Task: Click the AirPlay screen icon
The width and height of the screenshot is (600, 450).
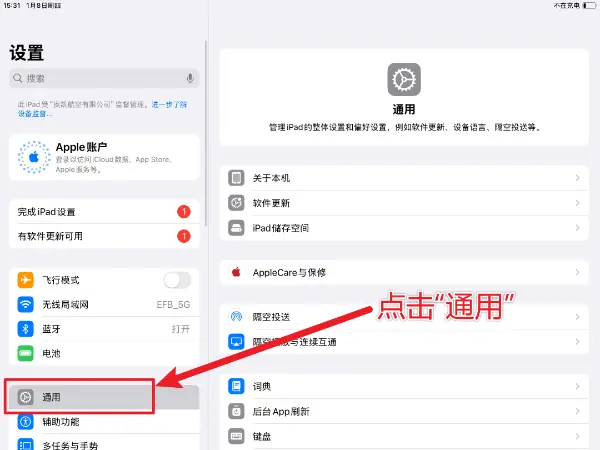Action: [x=236, y=341]
